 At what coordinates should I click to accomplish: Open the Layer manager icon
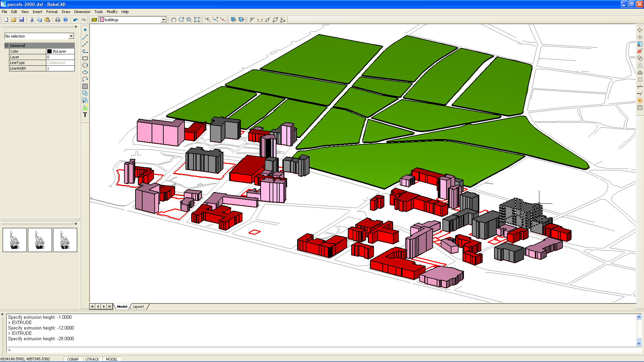coord(94,19)
